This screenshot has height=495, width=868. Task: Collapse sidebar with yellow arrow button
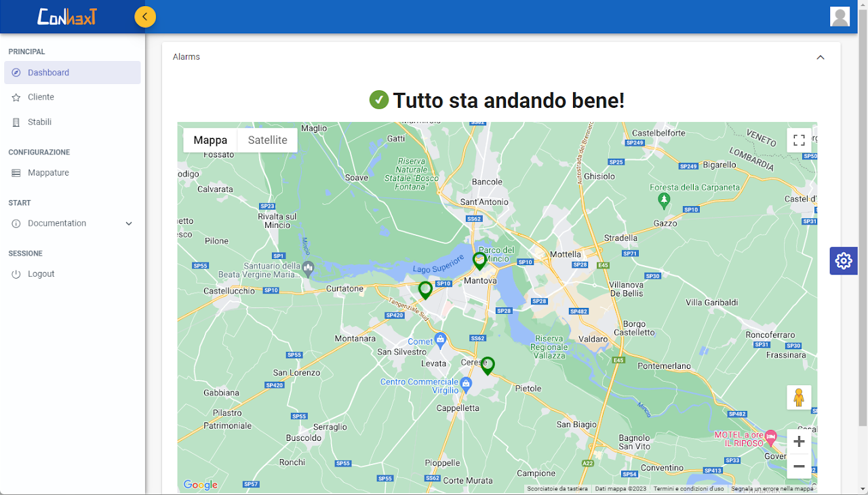tap(145, 17)
